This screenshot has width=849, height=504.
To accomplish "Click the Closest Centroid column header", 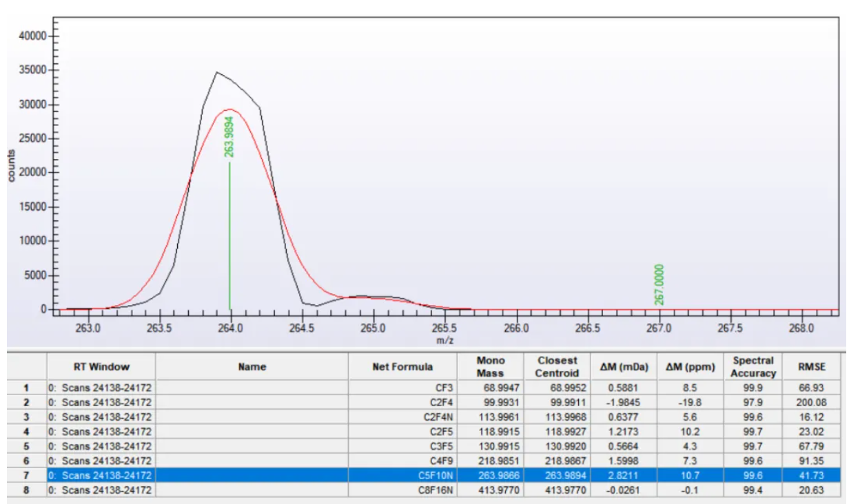I will 558,367.
